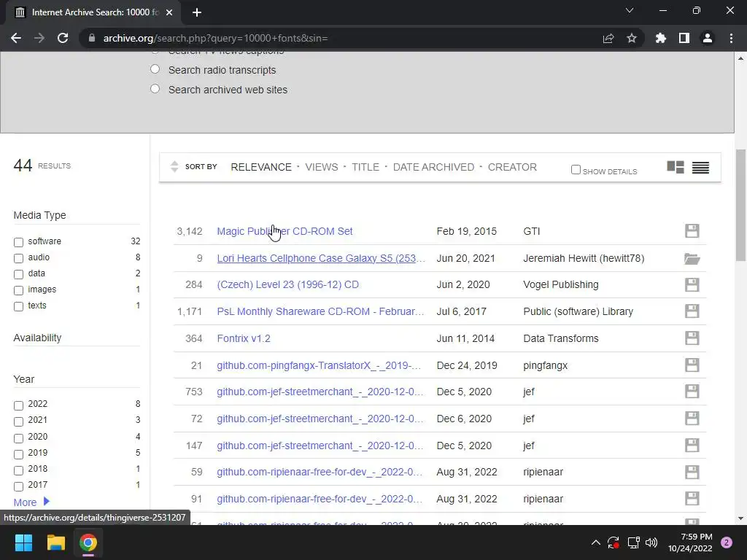Filter results by year 2017
747x560 pixels.
click(x=18, y=486)
